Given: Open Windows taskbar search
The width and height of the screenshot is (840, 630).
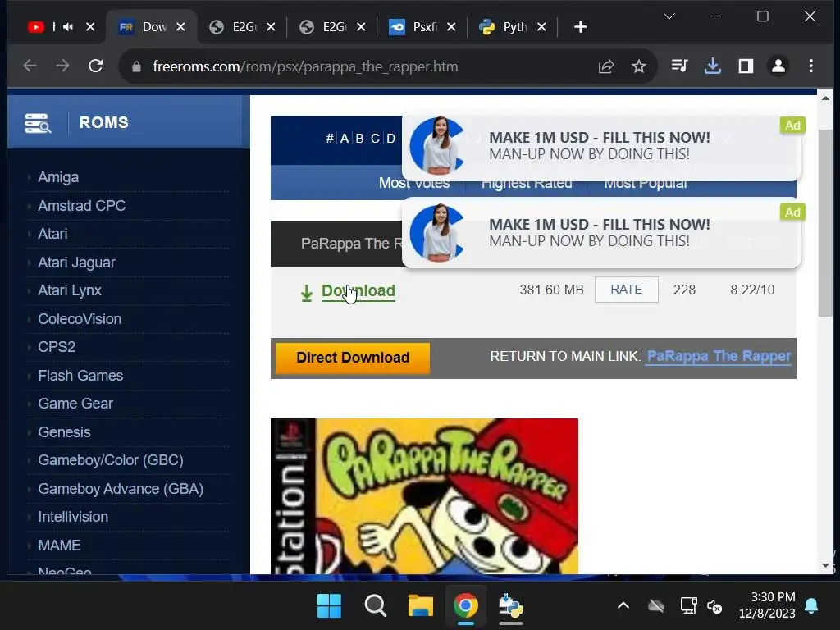Looking at the screenshot, I should pos(375,606).
